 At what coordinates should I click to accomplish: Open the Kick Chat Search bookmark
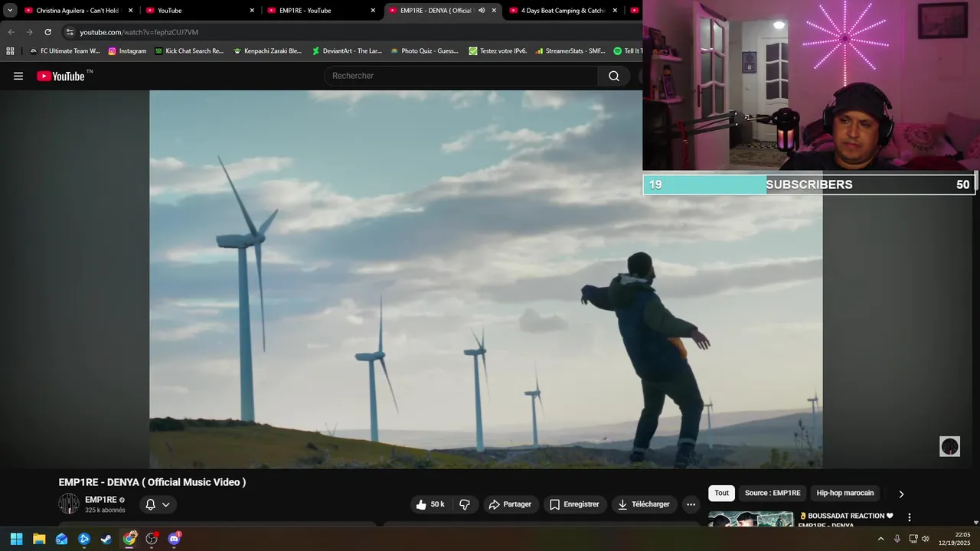[189, 51]
